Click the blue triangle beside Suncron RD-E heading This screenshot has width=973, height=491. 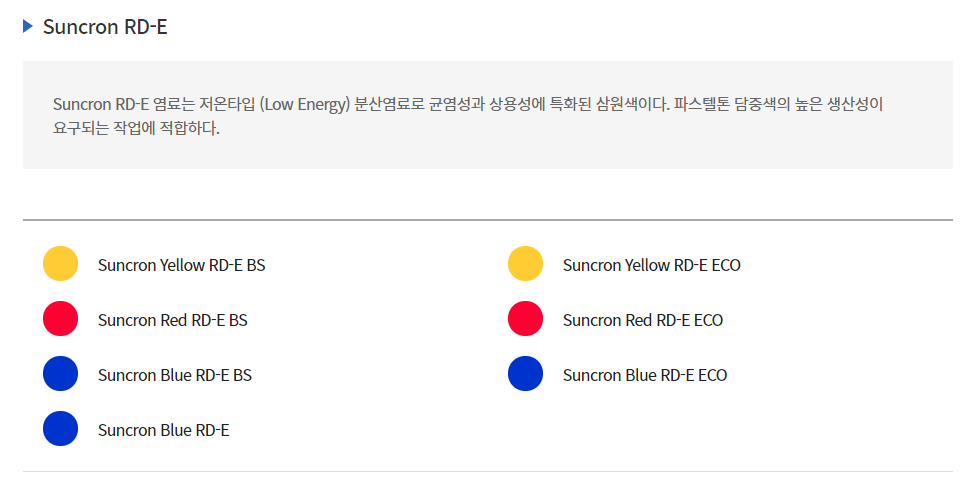pos(28,26)
